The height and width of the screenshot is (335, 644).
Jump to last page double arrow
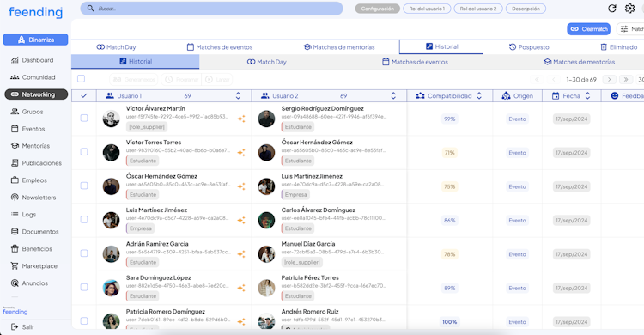626,79
